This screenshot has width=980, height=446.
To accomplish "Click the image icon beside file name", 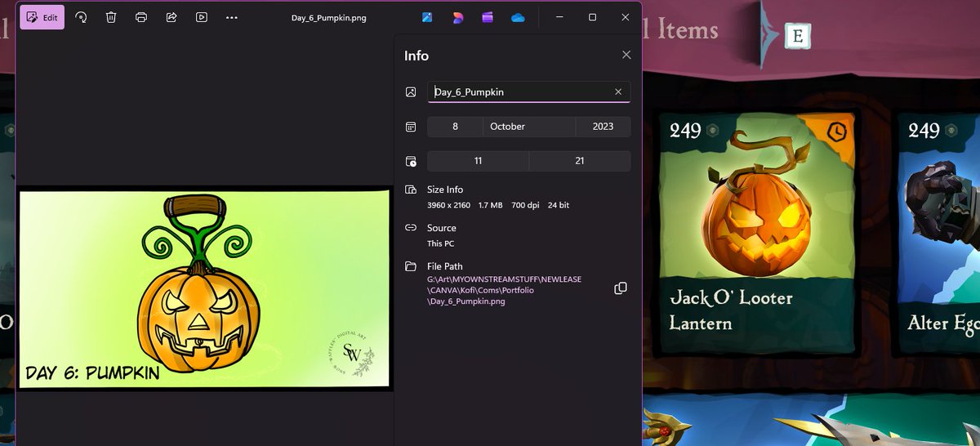I will coord(411,91).
